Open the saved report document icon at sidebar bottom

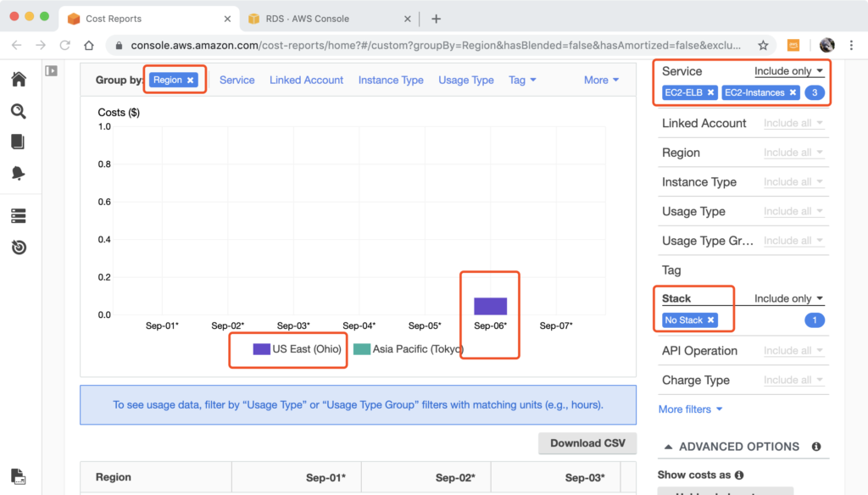click(19, 476)
